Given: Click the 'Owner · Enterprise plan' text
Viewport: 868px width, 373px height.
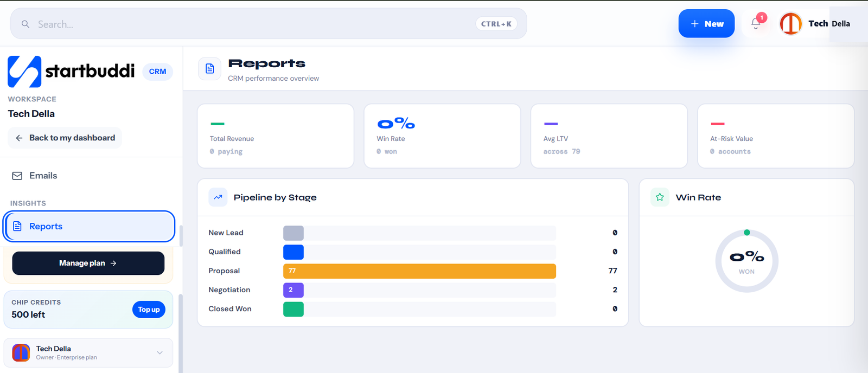Looking at the screenshot, I should [x=67, y=357].
